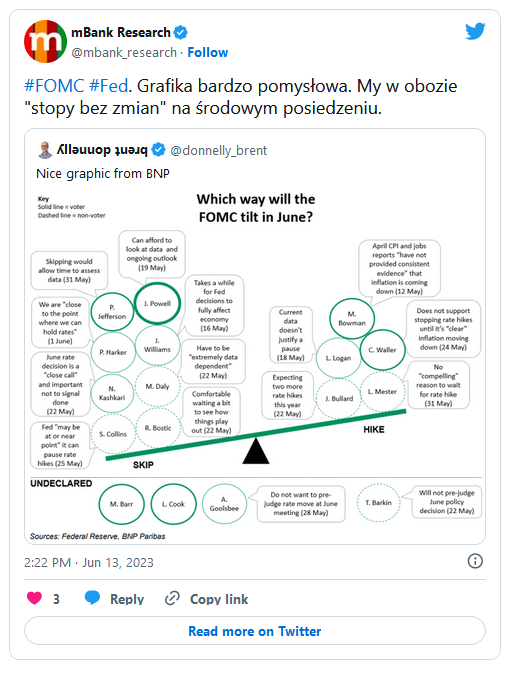514x673 pixels.
Task: Click the blue verified badge beside mBank Research
Action: click(x=180, y=32)
